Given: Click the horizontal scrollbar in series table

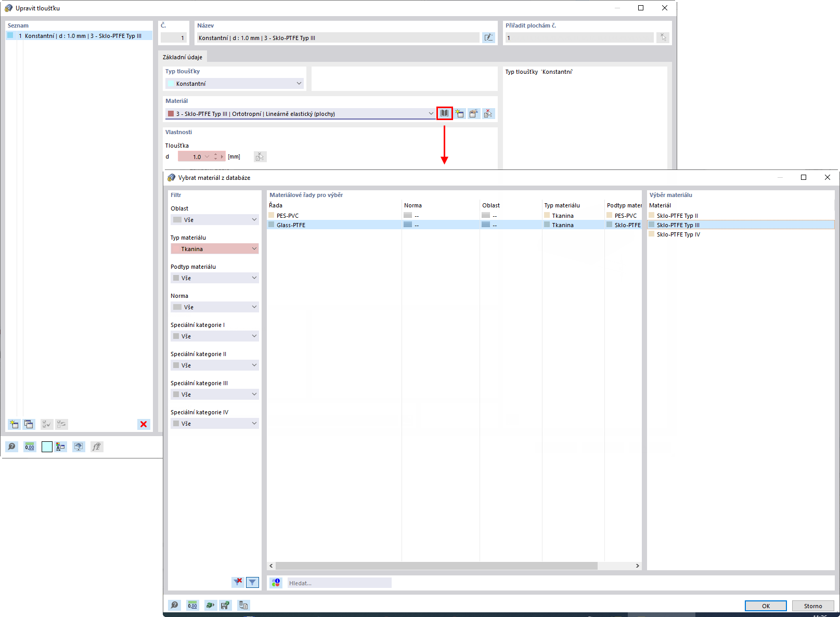Looking at the screenshot, I should click(436, 566).
